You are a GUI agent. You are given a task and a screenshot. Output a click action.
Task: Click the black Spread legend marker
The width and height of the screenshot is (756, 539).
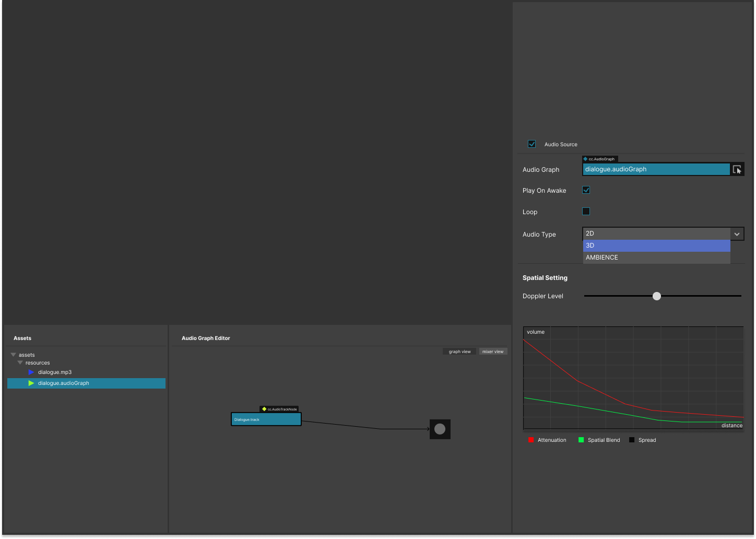pyautogui.click(x=632, y=440)
